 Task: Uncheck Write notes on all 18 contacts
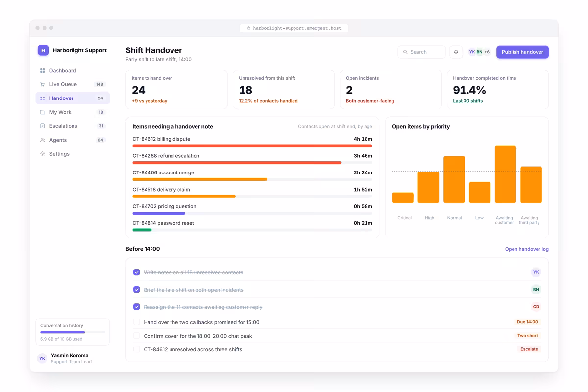coord(137,272)
